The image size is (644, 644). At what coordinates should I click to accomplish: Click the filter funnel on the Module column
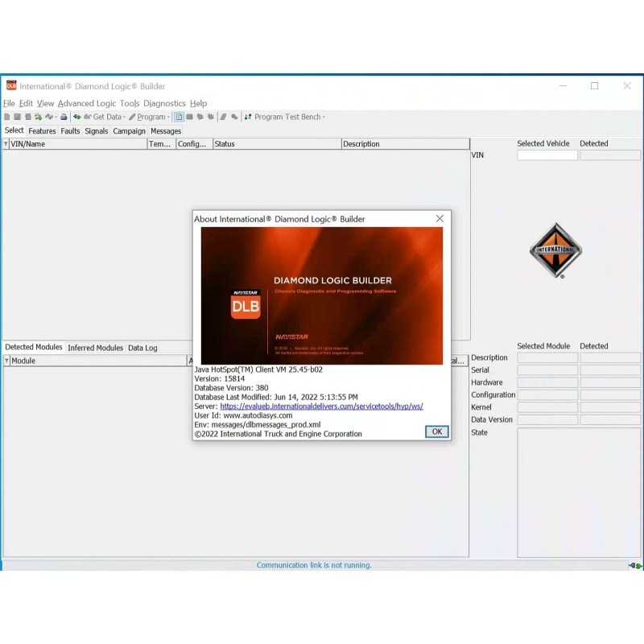[5, 360]
